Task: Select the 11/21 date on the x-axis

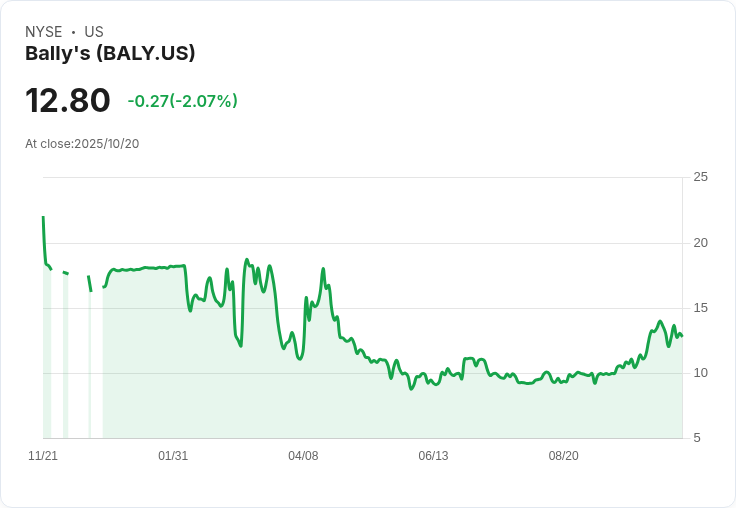Action: 43,456
